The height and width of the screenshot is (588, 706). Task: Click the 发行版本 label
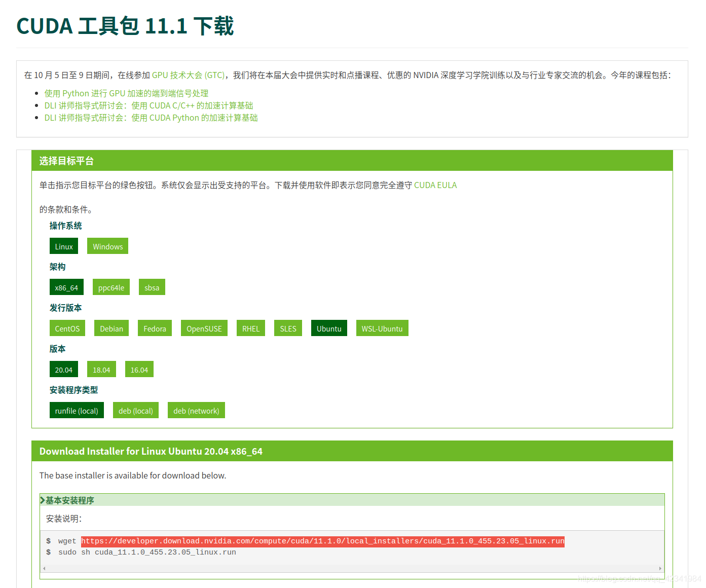tap(65, 308)
